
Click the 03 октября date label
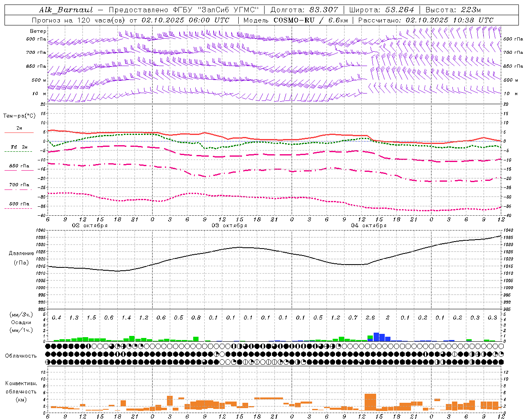pos(229,226)
